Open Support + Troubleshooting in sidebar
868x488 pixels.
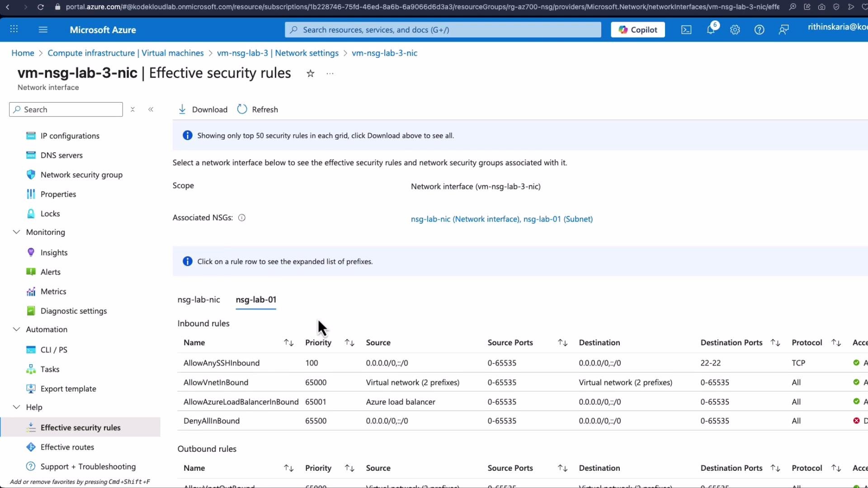(x=88, y=466)
